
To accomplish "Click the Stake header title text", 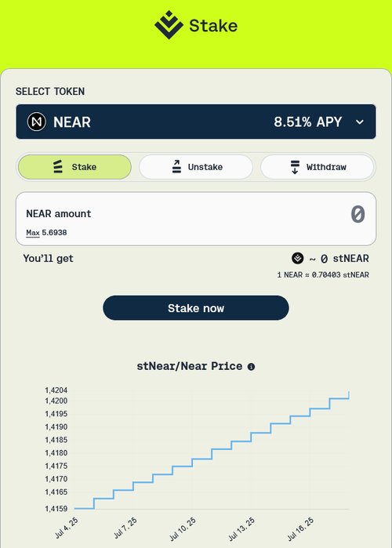I will coord(213,26).
